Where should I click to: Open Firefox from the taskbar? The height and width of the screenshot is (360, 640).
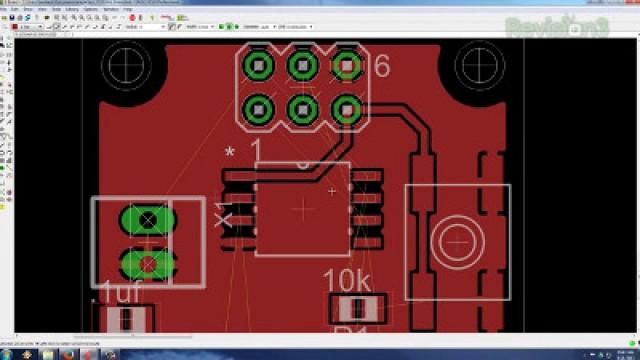click(x=68, y=355)
